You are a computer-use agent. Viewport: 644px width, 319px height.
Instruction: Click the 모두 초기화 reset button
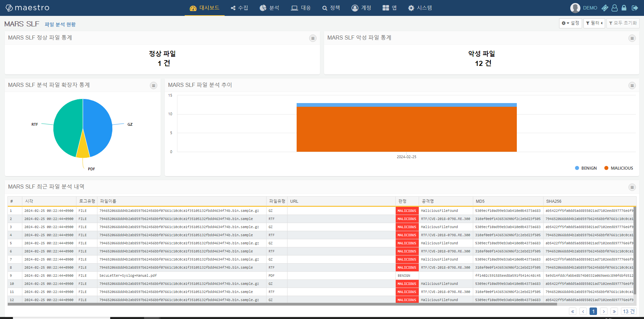pos(623,23)
